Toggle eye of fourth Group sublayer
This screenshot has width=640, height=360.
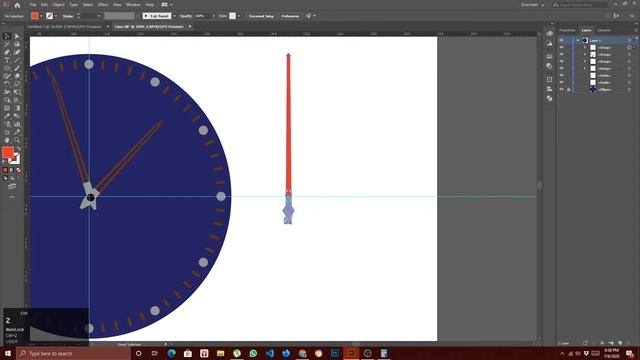(562, 68)
